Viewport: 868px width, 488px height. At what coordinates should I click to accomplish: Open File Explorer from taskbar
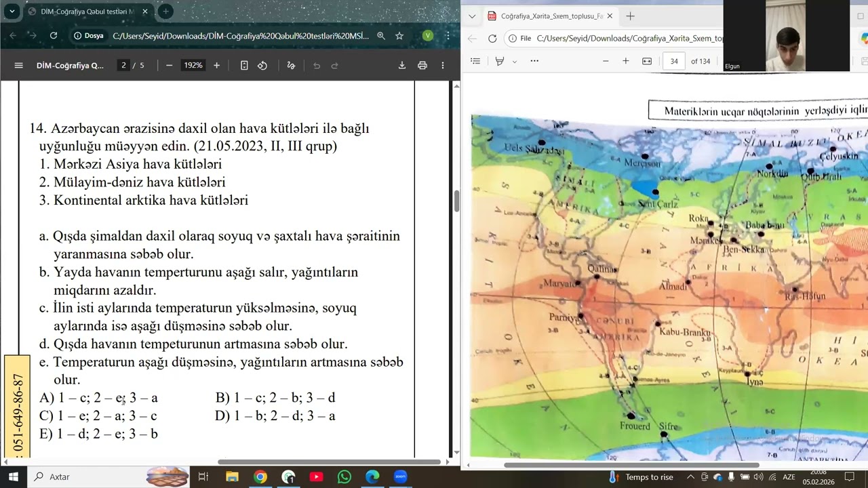click(232, 477)
